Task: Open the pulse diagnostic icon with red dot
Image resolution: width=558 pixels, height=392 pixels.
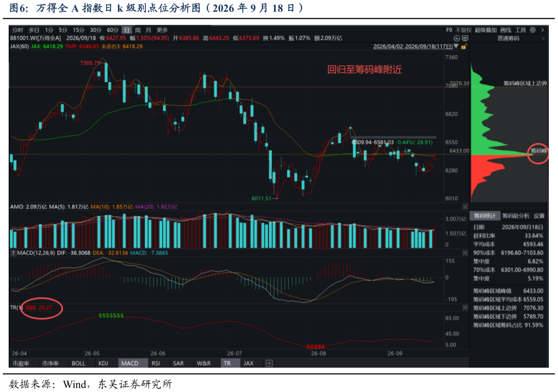Action: [457, 38]
